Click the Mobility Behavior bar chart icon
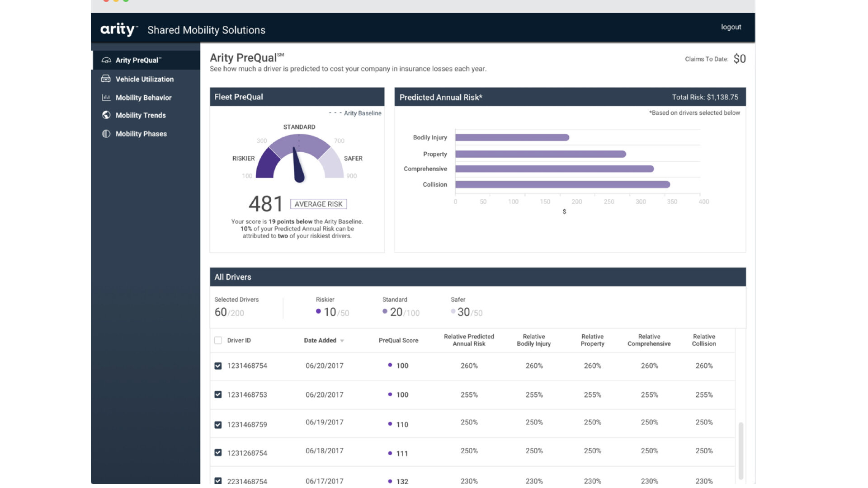This screenshot has height=488, width=868. point(106,98)
